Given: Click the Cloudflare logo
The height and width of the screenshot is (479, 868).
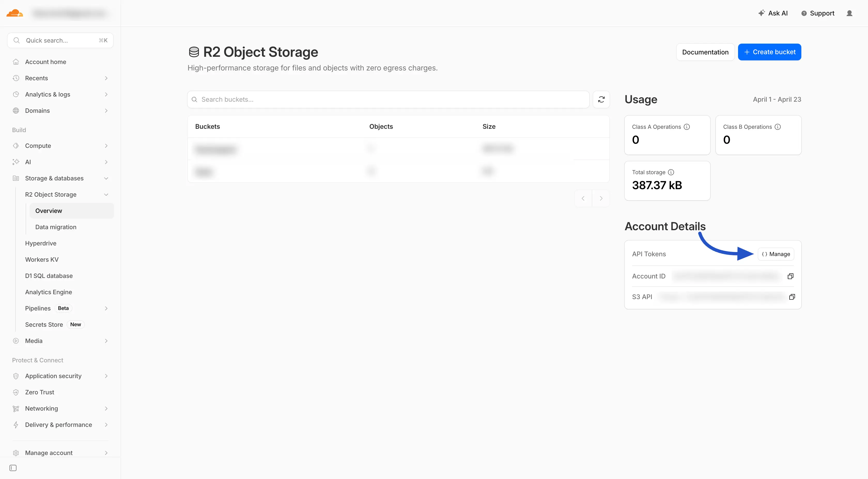Looking at the screenshot, I should [15, 13].
